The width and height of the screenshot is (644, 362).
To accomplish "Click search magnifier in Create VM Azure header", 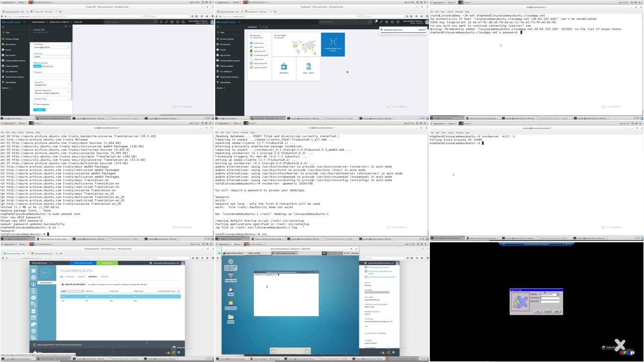I will point(155,22).
